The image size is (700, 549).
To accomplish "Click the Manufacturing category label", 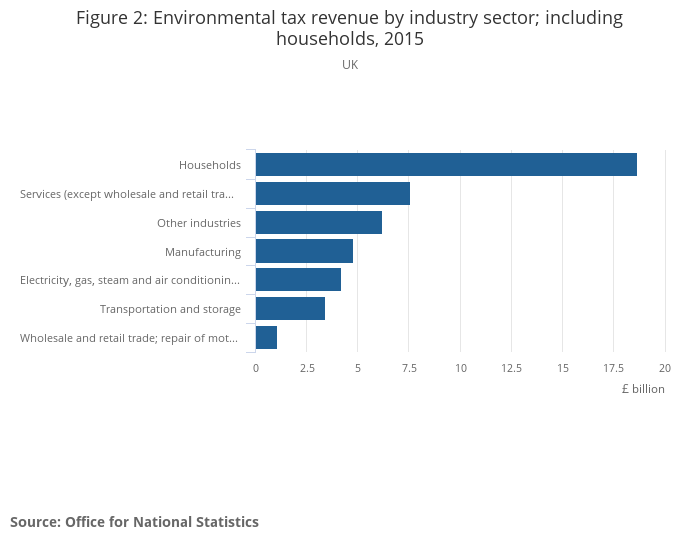I will tap(203, 252).
